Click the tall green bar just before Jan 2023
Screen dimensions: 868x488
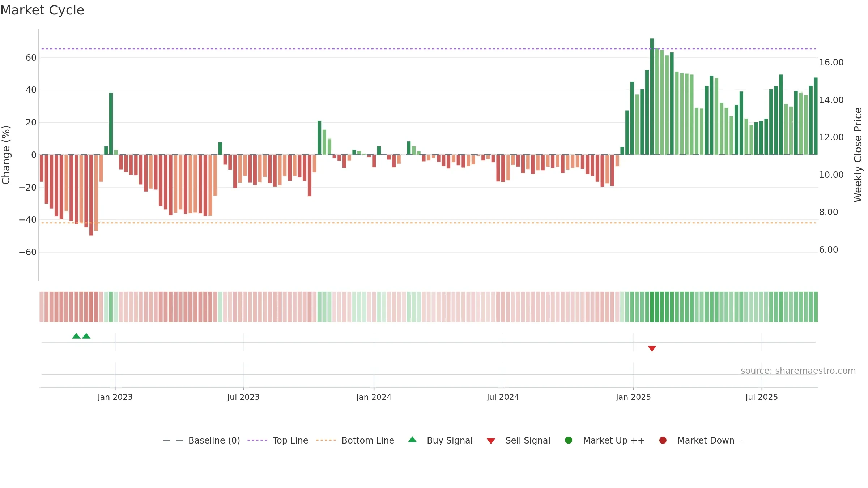[111, 124]
